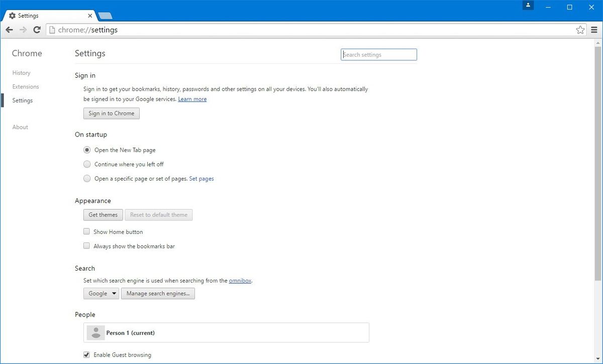Close the Settings tab

[x=90, y=16]
